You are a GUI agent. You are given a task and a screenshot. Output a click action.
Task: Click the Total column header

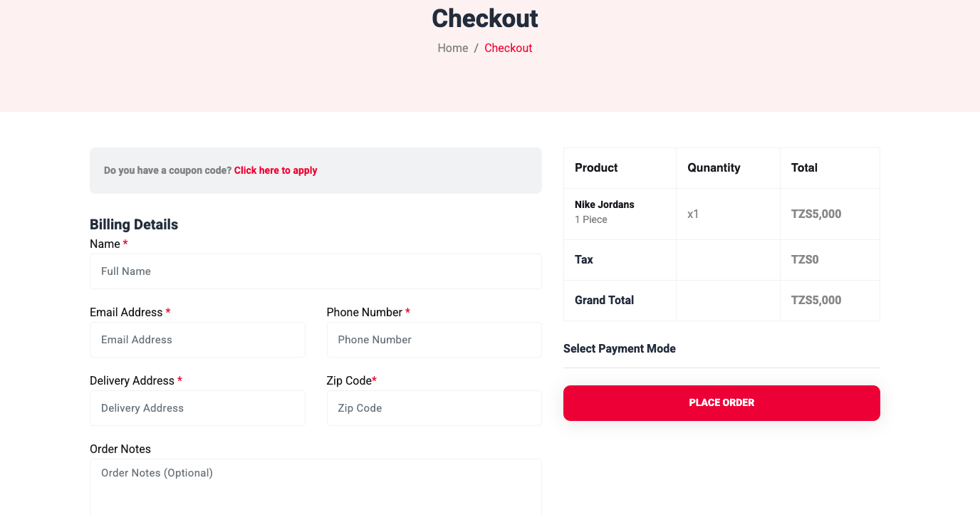[804, 168]
